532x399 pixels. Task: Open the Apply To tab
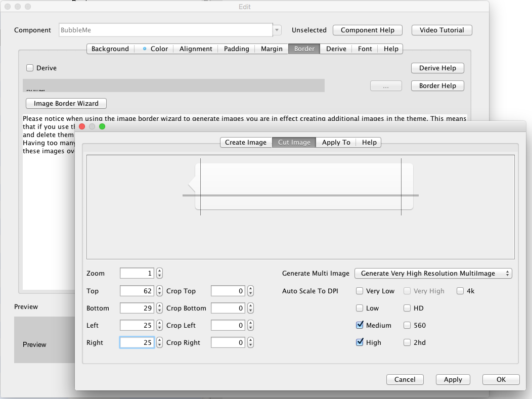tap(336, 142)
